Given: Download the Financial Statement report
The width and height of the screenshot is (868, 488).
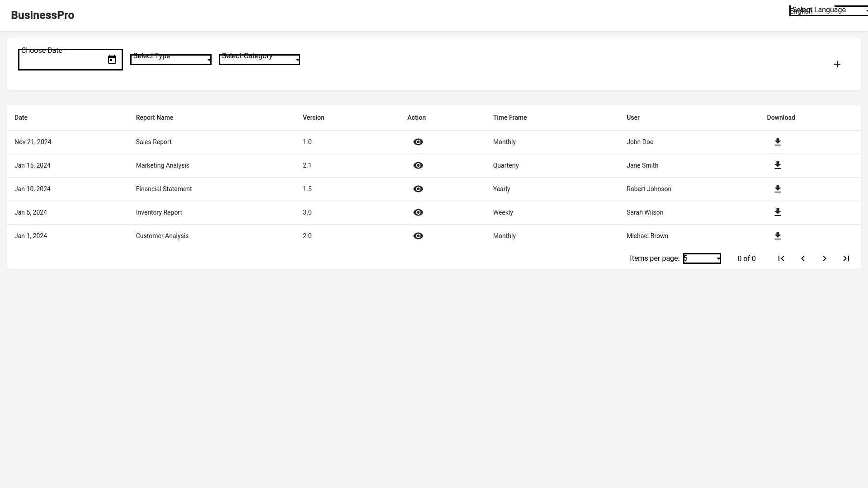Looking at the screenshot, I should pyautogui.click(x=778, y=189).
